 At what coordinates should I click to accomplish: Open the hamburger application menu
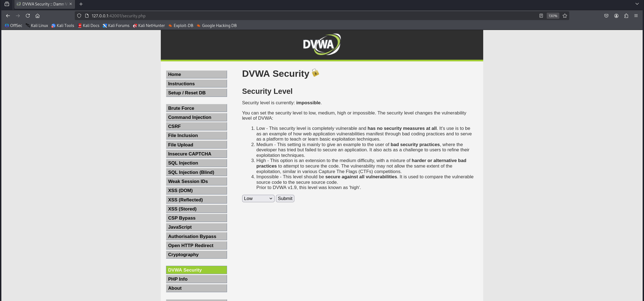(636, 16)
